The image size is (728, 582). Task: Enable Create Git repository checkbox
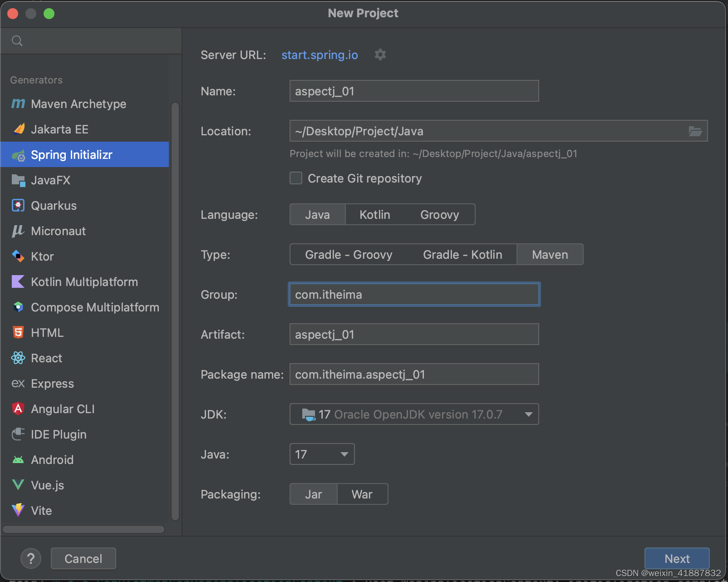296,178
